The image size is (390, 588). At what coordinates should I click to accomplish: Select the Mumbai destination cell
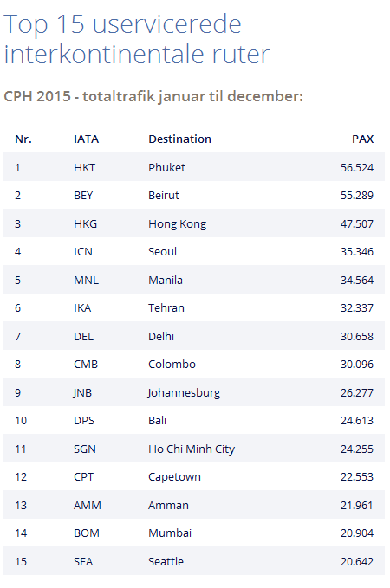pos(170,533)
